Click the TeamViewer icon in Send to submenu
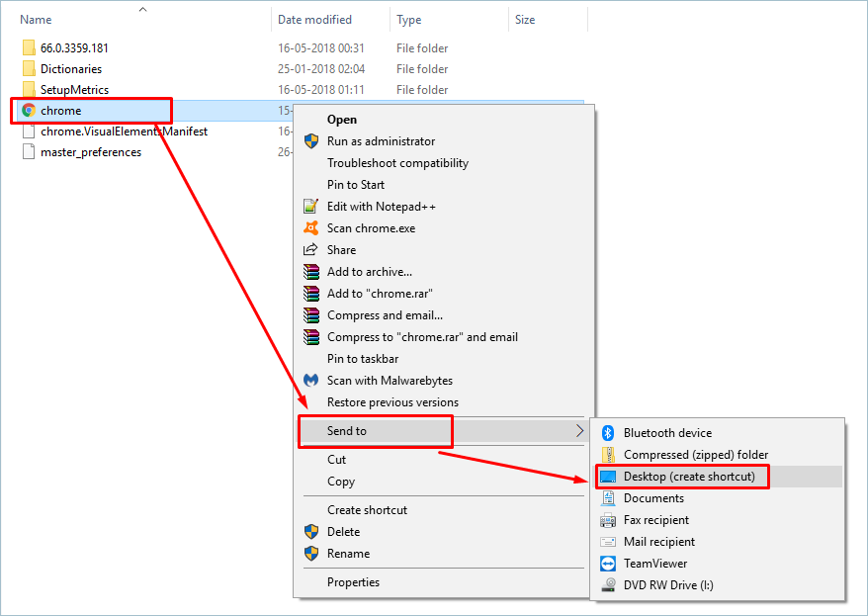Viewport: 868px width, 616px height. click(x=608, y=564)
